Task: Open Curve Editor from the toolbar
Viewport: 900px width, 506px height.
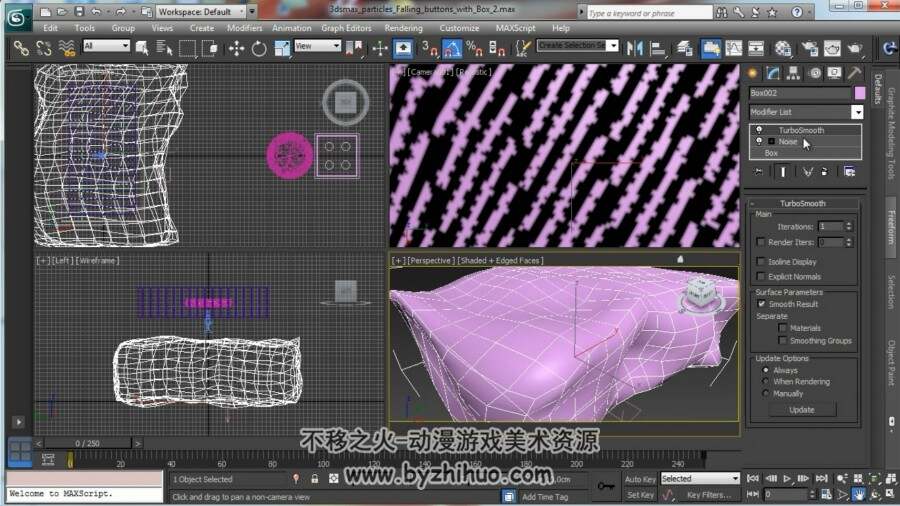Action: coord(734,49)
